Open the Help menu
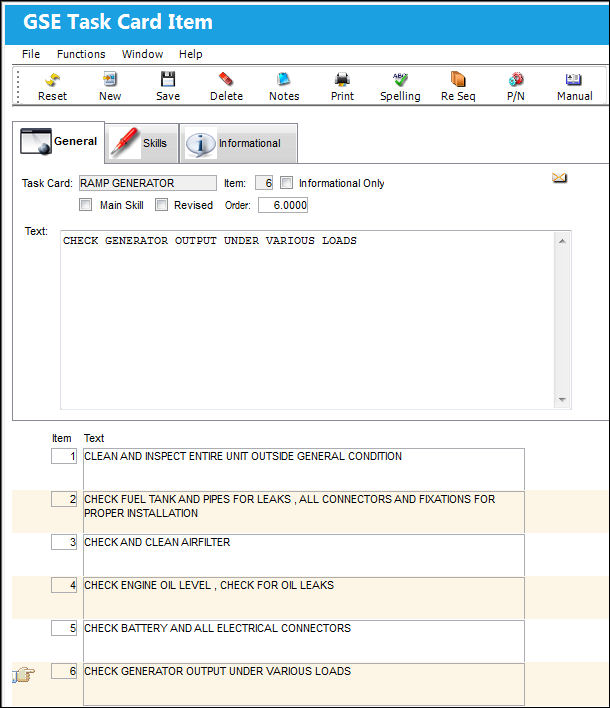The width and height of the screenshot is (610, 708). (x=191, y=54)
